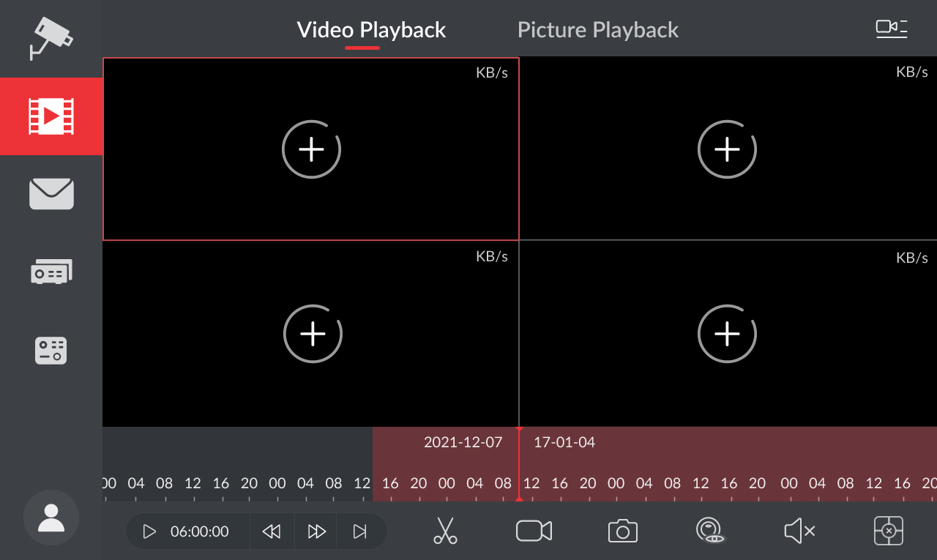The height and width of the screenshot is (560, 937).
Task: Add a camera to the top-left window
Action: pos(311,149)
